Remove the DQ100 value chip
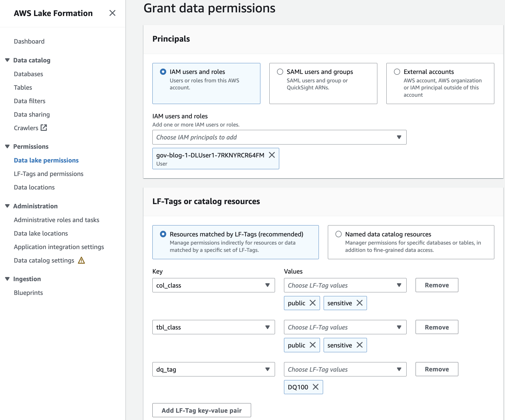This screenshot has height=420, width=505. tap(315, 387)
